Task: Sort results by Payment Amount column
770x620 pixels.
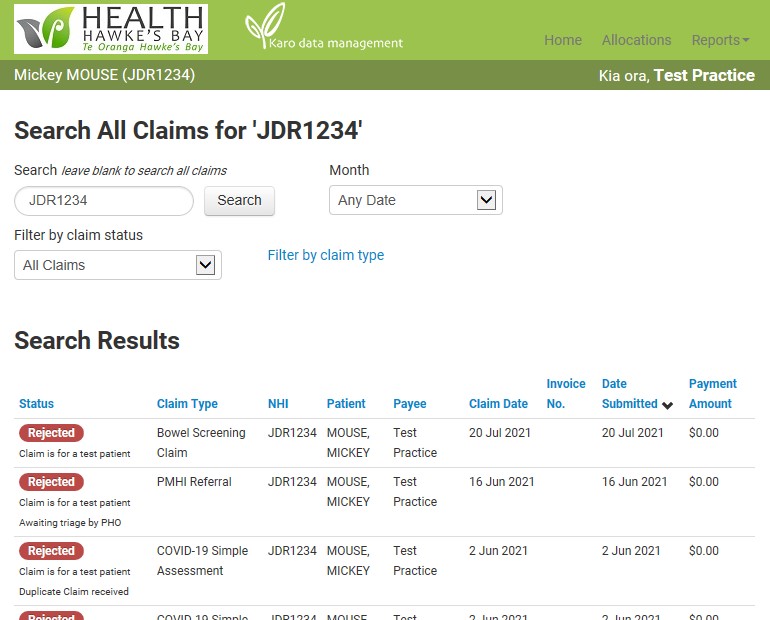Action: pyautogui.click(x=713, y=394)
